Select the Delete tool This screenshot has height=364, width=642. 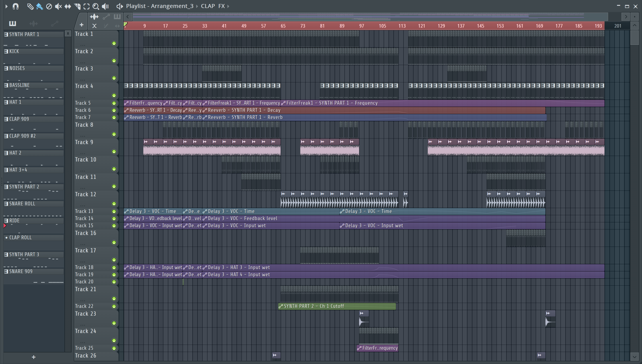pyautogui.click(x=49, y=6)
